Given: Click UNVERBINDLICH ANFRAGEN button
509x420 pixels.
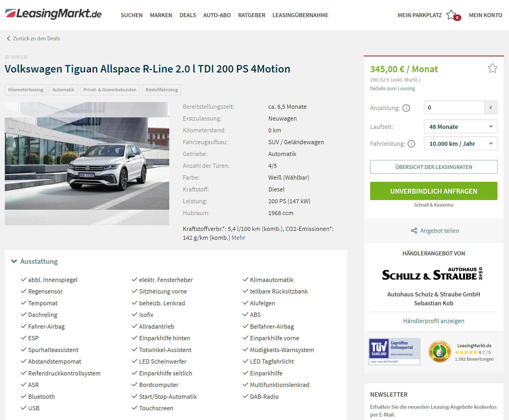Looking at the screenshot, I should (434, 191).
